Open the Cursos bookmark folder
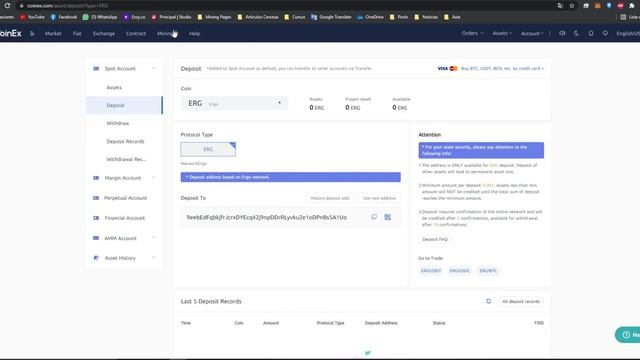Viewport: 640px width, 360px height. pyautogui.click(x=295, y=17)
